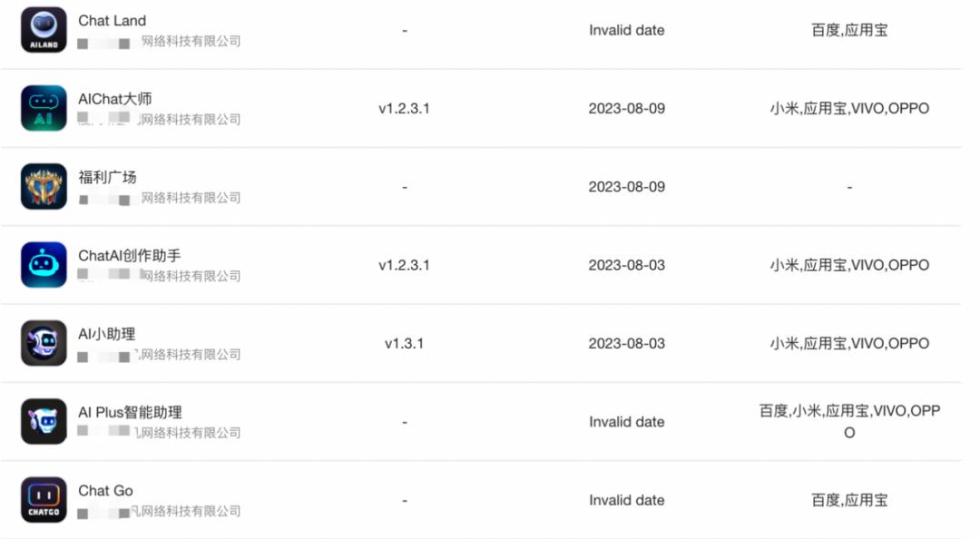The image size is (980, 539).
Task: Open the ChatAI创作助手 app title
Action: (x=129, y=256)
